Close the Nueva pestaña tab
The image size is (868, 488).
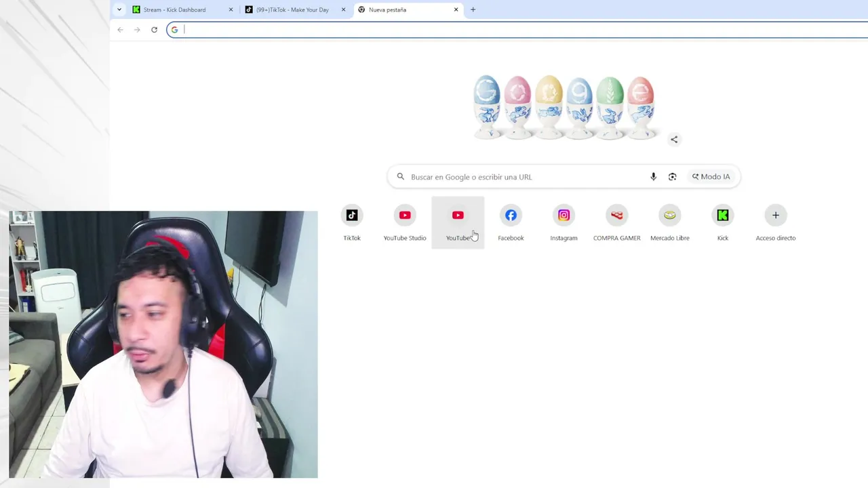tap(456, 9)
